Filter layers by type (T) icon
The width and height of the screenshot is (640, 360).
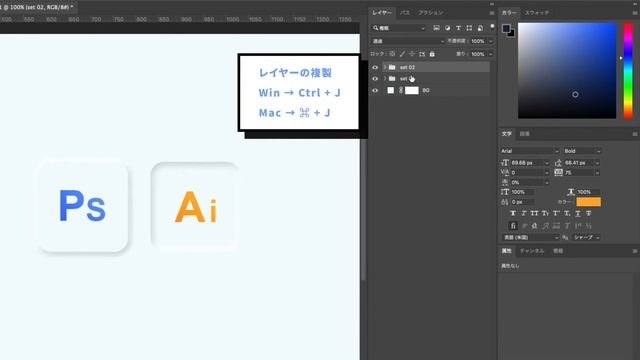[x=458, y=28]
